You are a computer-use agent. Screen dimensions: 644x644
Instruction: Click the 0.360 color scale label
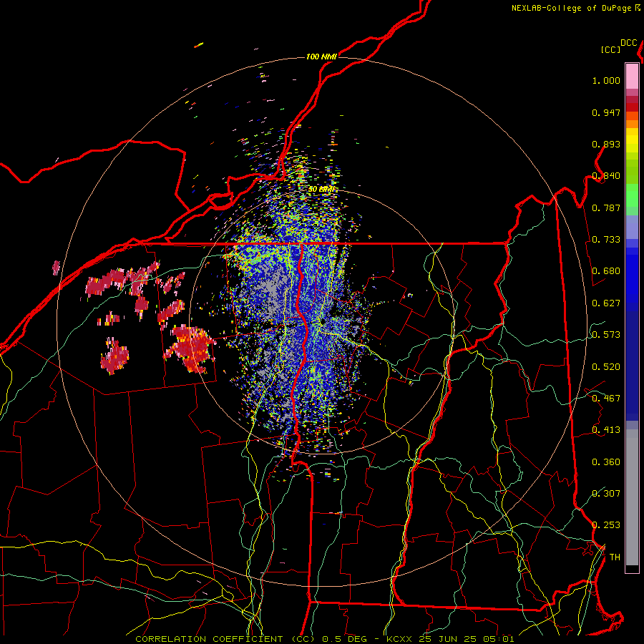click(606, 462)
